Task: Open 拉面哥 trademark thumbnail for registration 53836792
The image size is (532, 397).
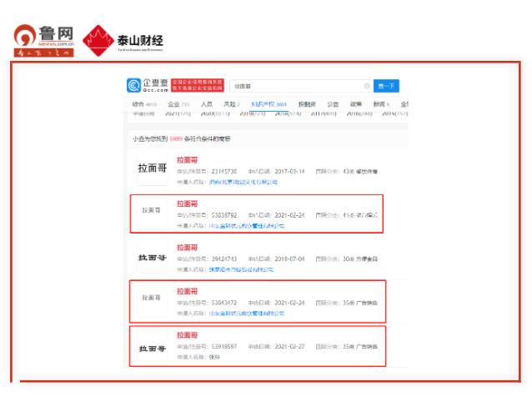Action: (x=151, y=210)
